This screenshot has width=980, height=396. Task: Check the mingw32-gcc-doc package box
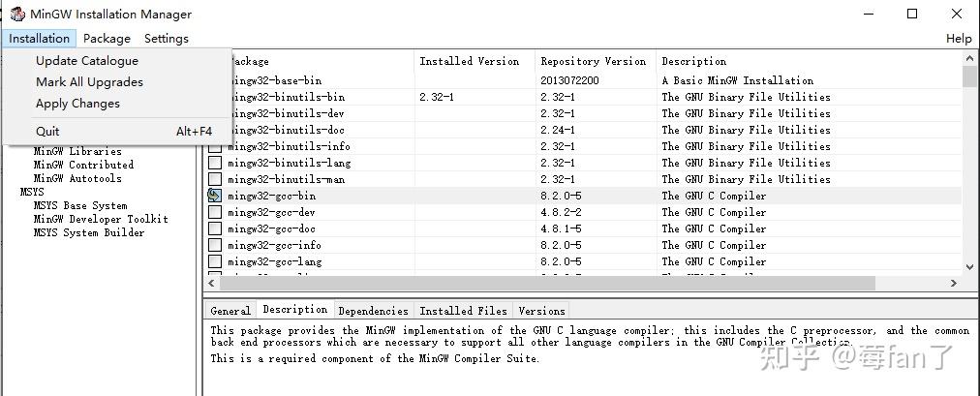pyautogui.click(x=214, y=228)
